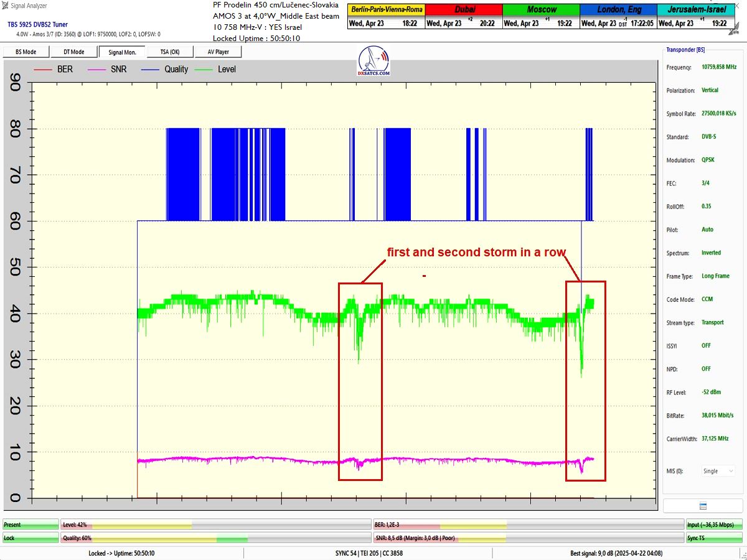Click the window resize grip in the corner

(x=743, y=556)
